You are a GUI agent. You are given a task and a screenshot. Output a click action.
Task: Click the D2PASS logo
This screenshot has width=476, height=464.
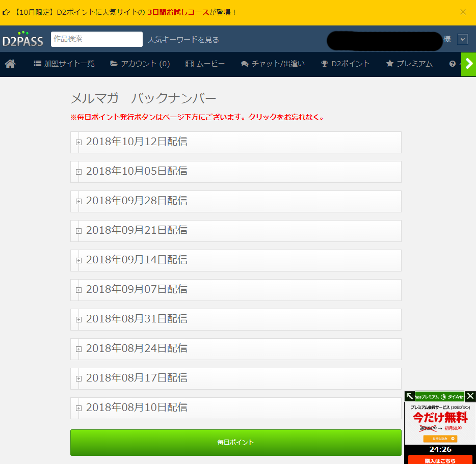point(23,39)
